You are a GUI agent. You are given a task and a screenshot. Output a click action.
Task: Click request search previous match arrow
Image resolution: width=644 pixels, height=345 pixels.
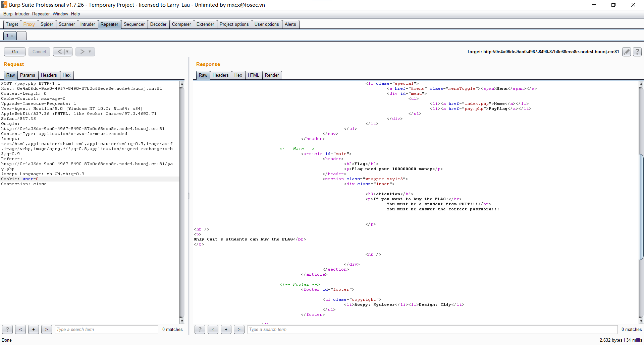click(20, 329)
